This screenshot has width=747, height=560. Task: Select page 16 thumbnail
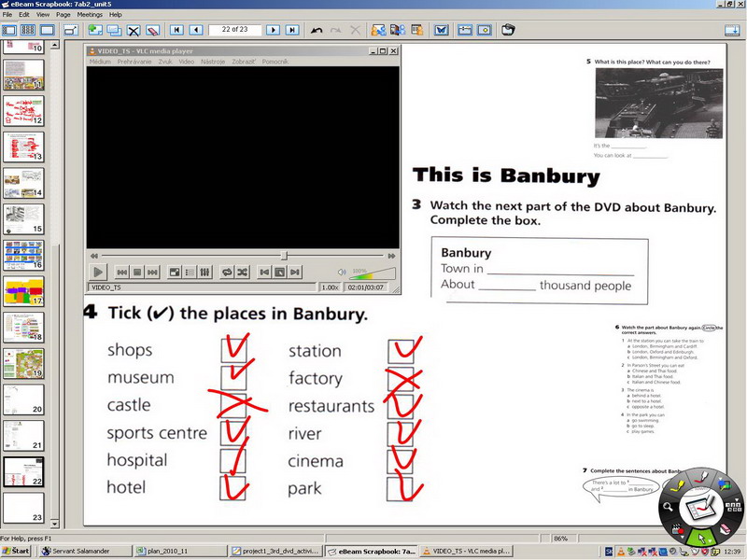point(23,255)
